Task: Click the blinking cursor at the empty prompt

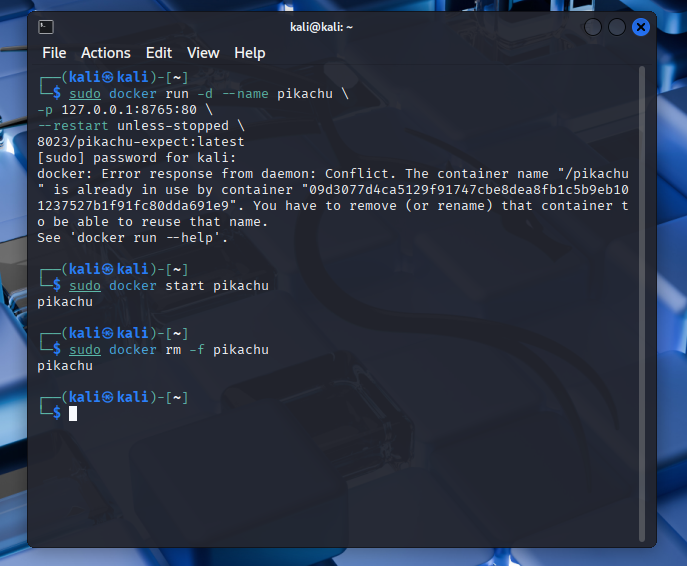Action: (73, 413)
